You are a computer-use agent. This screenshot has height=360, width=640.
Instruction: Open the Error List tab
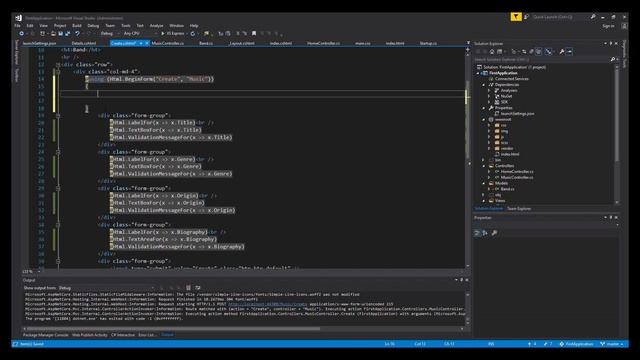tap(147, 335)
